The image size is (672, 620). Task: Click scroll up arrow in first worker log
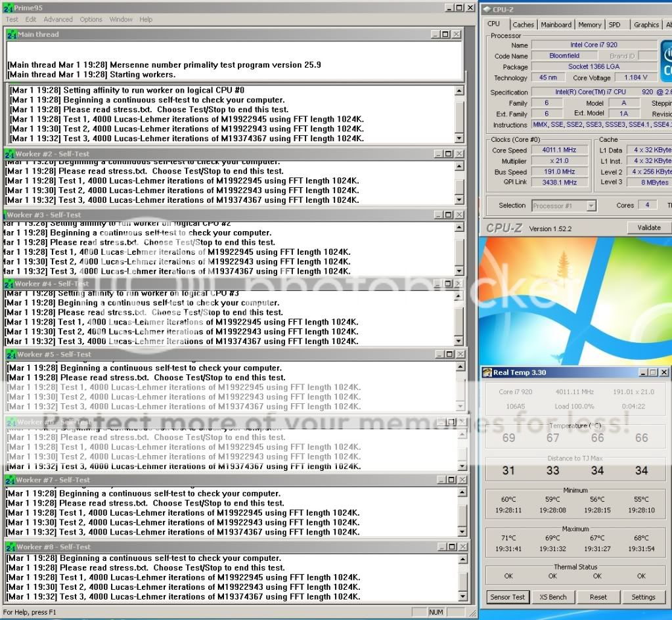click(459, 91)
